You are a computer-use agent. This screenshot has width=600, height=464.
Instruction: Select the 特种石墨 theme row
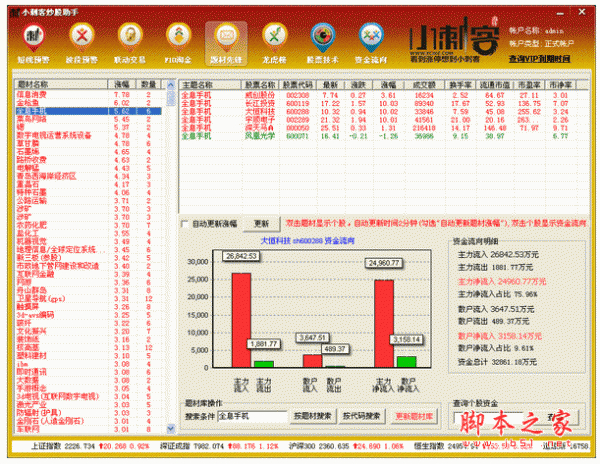88,192
